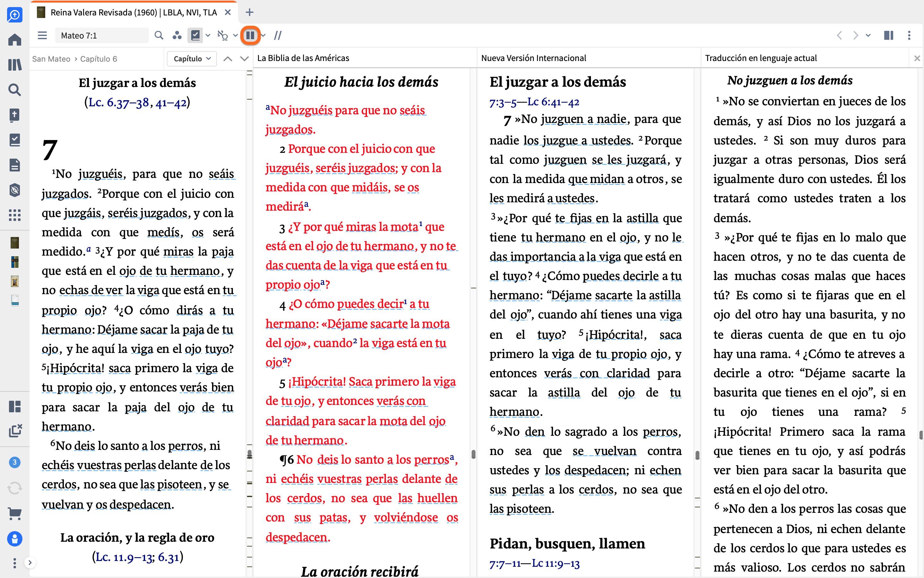
Task: Open the blue book shortcut in the sidebar
Action: 14,262
